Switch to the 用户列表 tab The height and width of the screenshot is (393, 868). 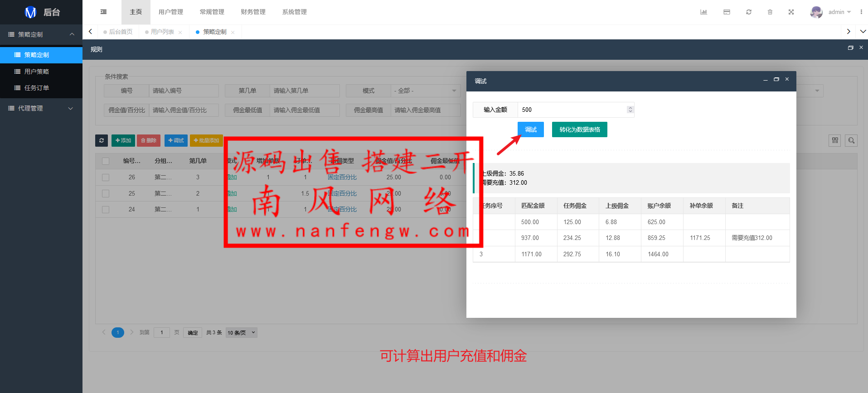tap(162, 32)
